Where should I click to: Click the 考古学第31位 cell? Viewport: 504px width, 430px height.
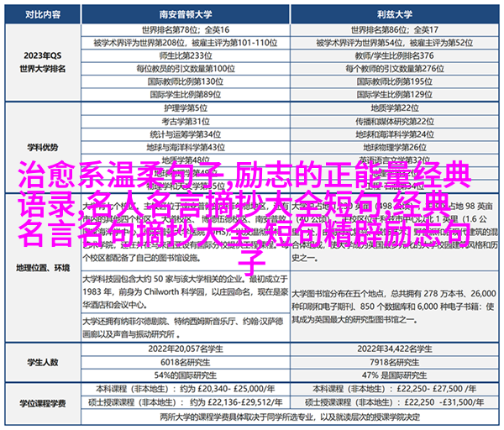click(186, 122)
